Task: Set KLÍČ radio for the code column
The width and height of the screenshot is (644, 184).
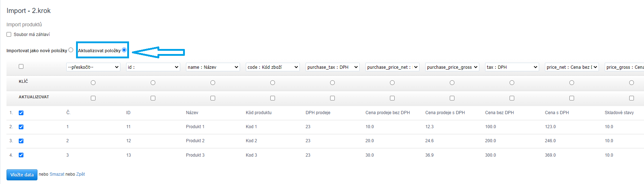Action: (273, 83)
